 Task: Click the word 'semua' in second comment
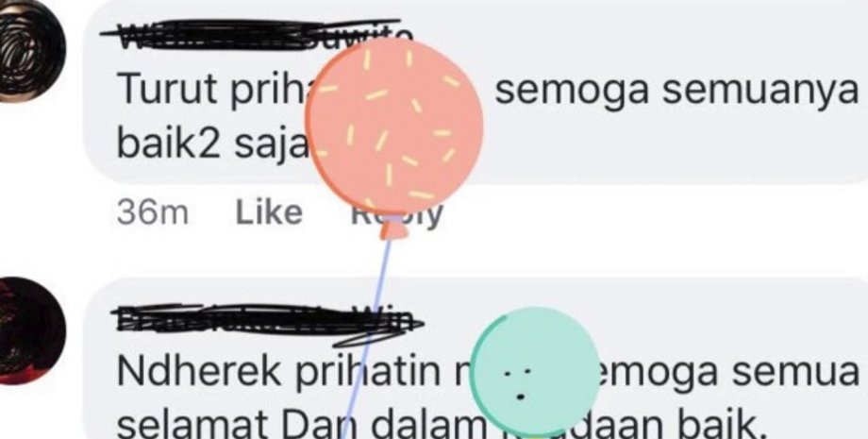point(795,373)
